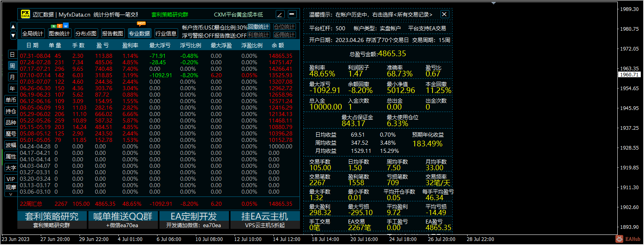The width and height of the screenshot is (644, 245).
Task: Open the 行业信息 tab
Action: pos(166,34)
